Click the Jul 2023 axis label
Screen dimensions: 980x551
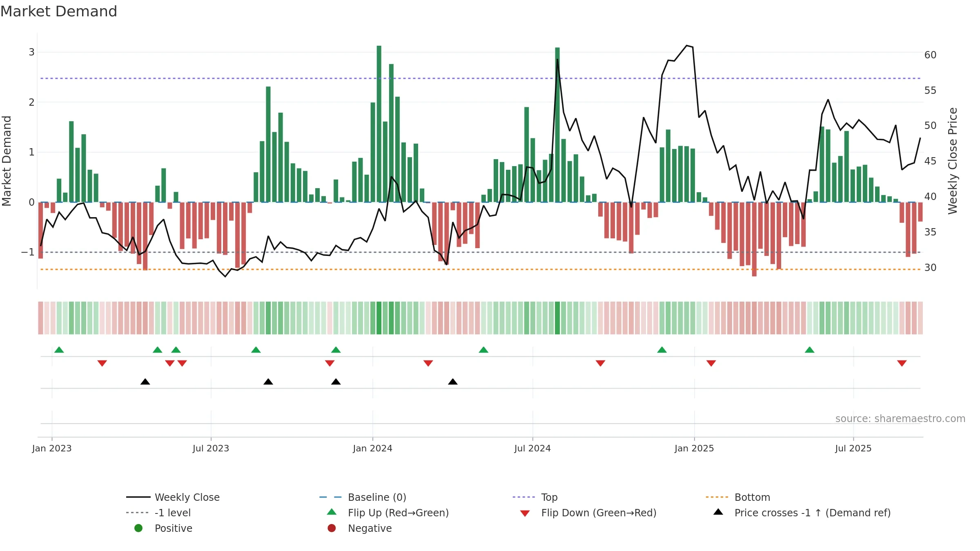click(211, 449)
